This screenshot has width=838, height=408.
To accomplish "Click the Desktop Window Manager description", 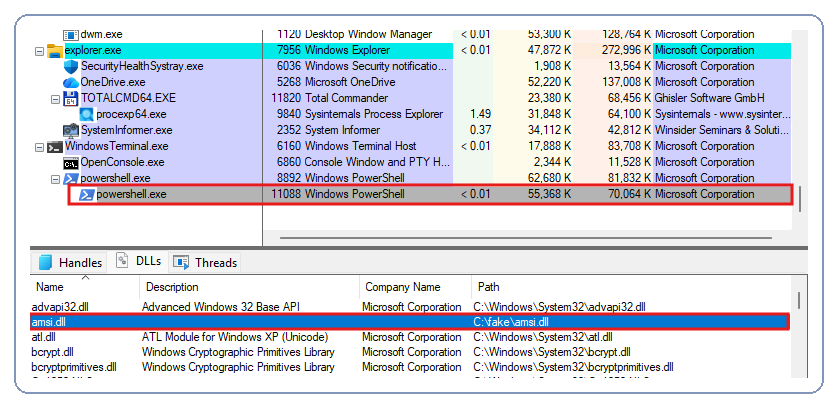I will tap(368, 35).
